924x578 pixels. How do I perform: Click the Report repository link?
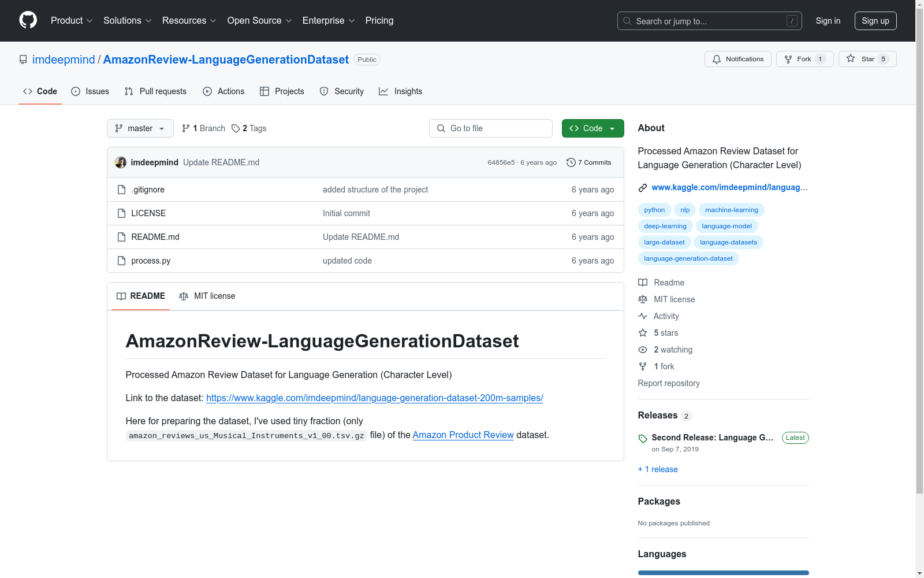pos(669,383)
